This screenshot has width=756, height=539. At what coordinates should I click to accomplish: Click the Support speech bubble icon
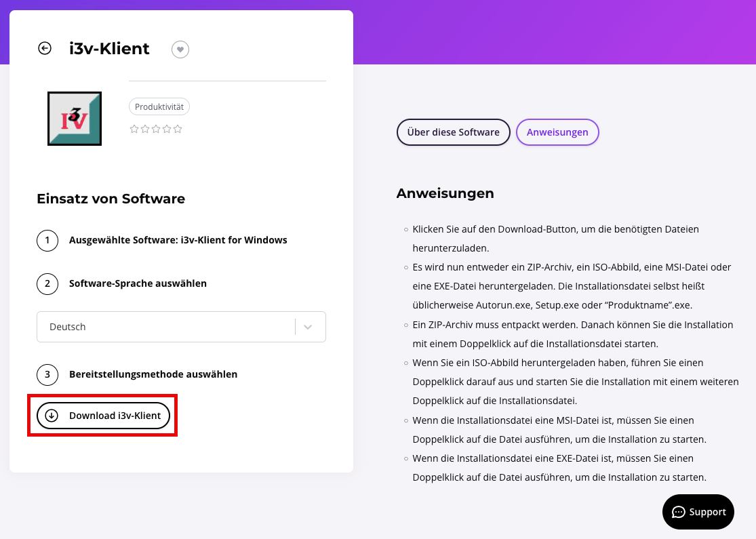679,512
